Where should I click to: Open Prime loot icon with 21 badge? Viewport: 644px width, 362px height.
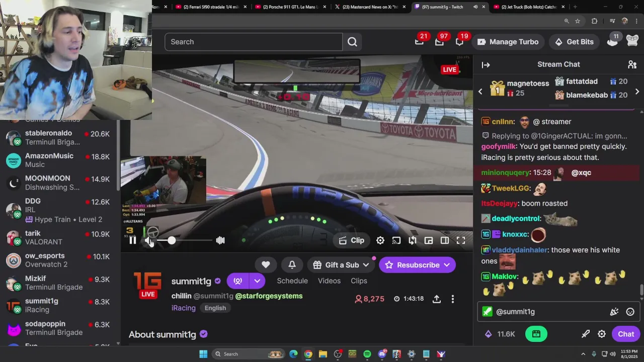[x=420, y=41]
